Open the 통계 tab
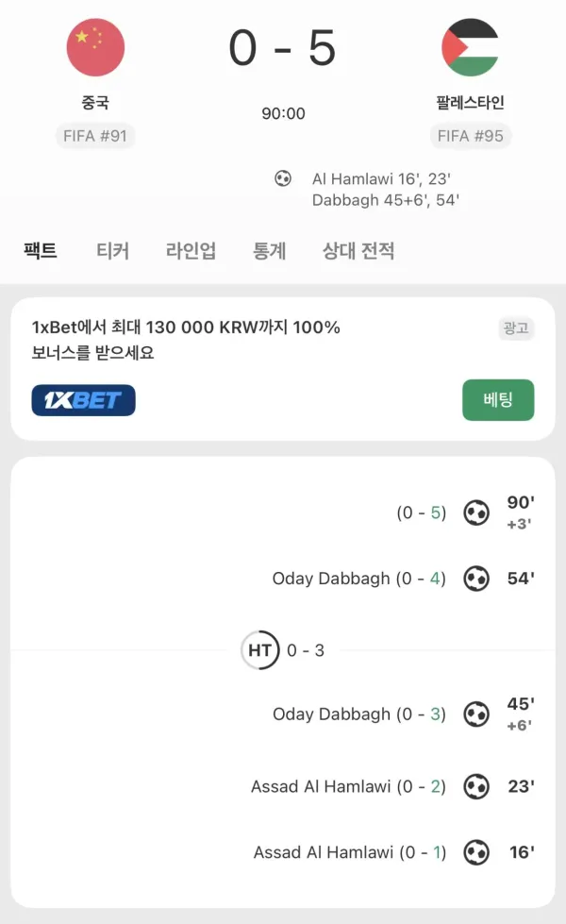 tap(269, 250)
